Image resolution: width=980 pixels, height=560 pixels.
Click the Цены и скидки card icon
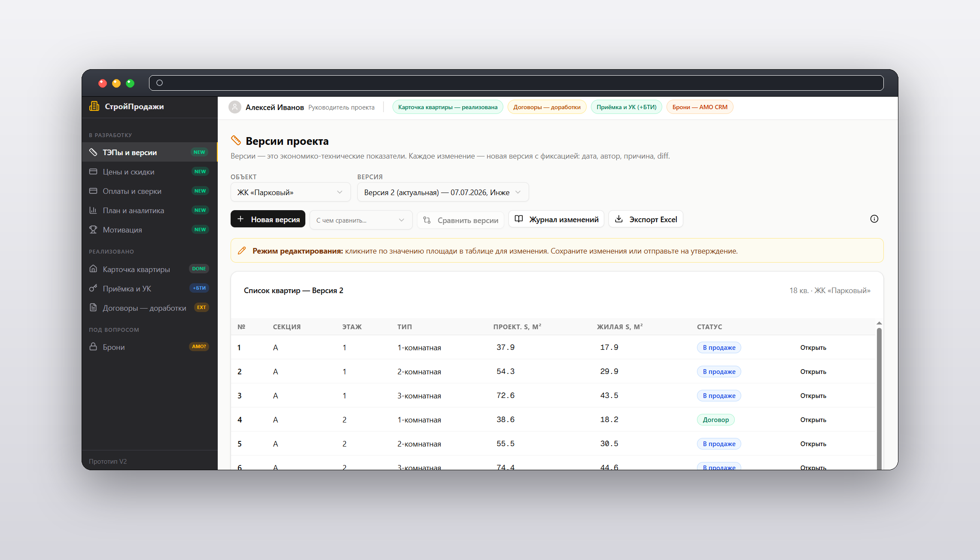coord(93,171)
